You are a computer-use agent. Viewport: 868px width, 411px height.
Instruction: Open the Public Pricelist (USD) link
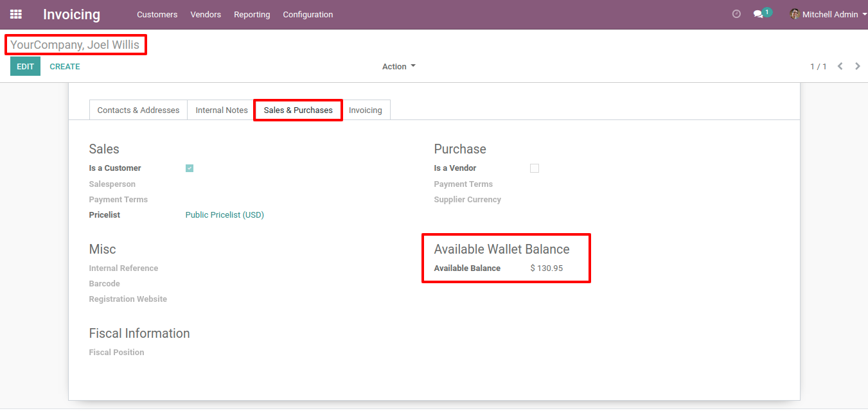point(224,215)
